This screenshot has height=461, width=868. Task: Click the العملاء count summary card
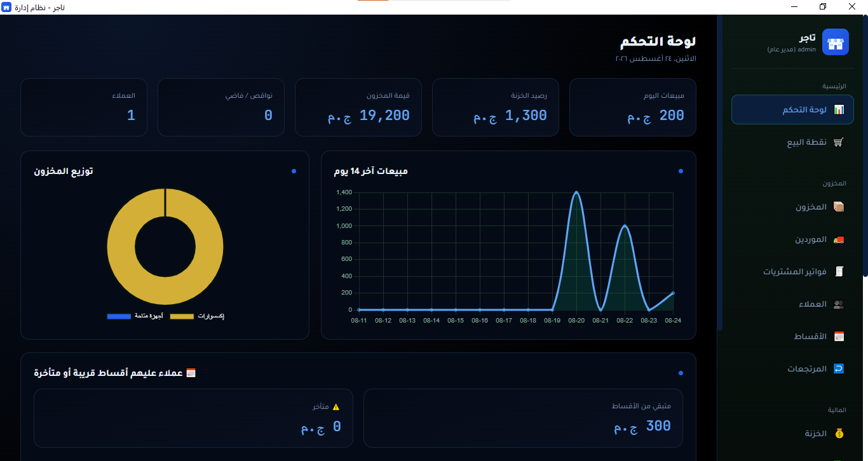[84, 107]
